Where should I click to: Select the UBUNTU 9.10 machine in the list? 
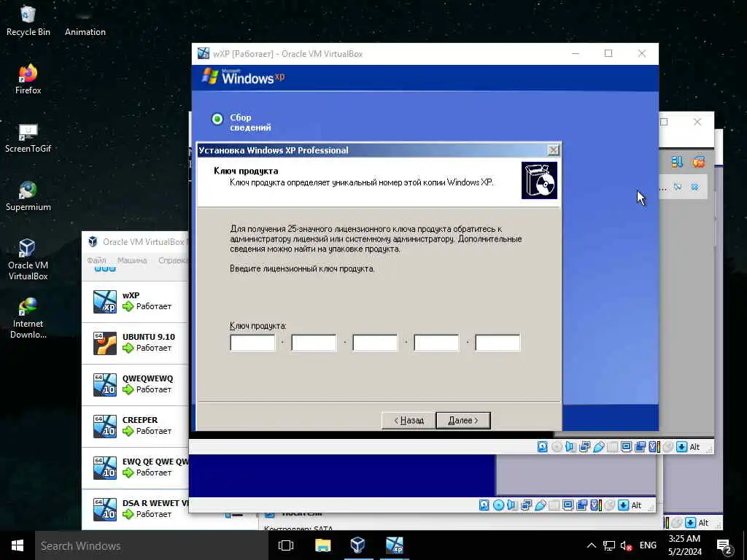click(136, 343)
